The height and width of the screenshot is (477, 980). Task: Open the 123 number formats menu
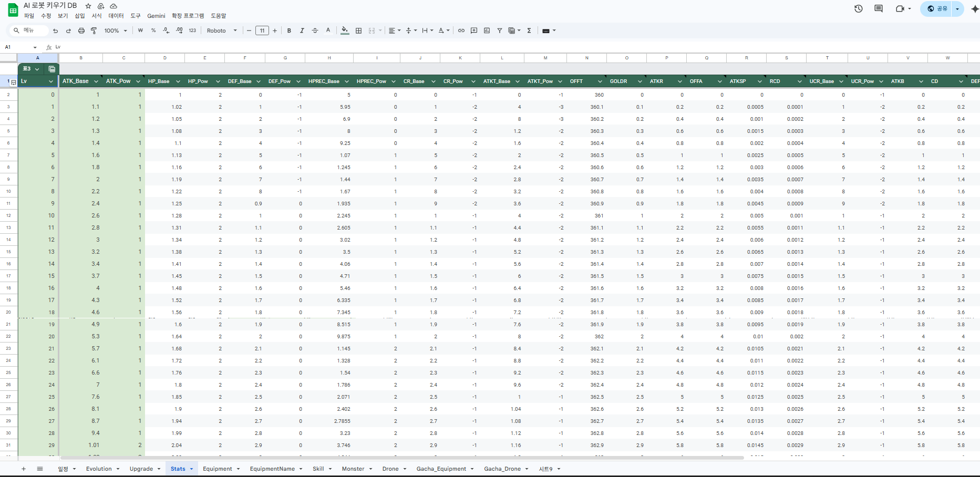192,30
